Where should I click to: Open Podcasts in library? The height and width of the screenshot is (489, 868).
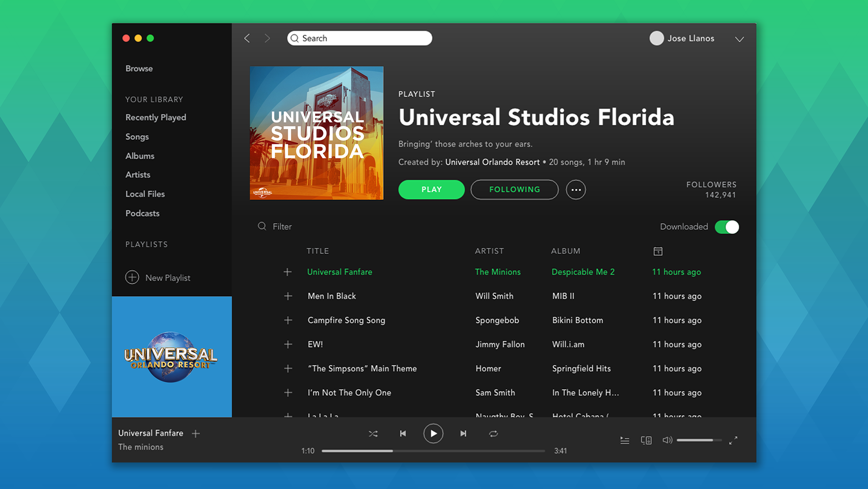tap(142, 213)
